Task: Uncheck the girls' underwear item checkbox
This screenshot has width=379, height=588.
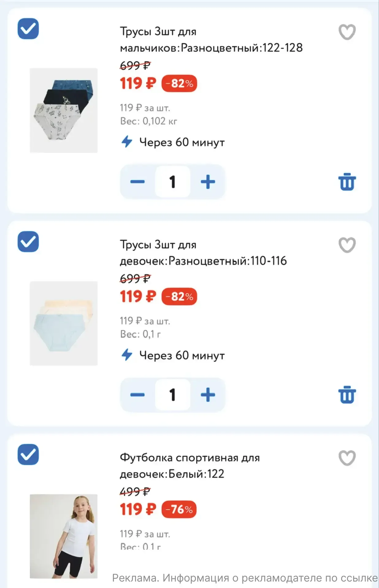Action: click(x=28, y=242)
